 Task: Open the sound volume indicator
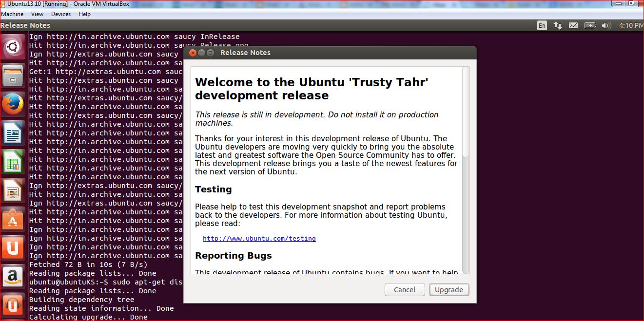(606, 25)
